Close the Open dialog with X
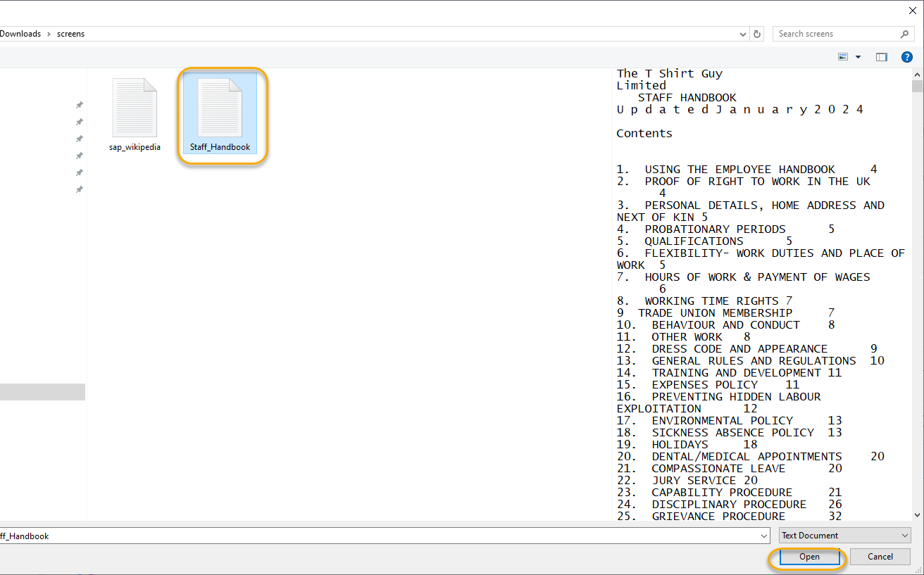This screenshot has width=924, height=575. (913, 11)
